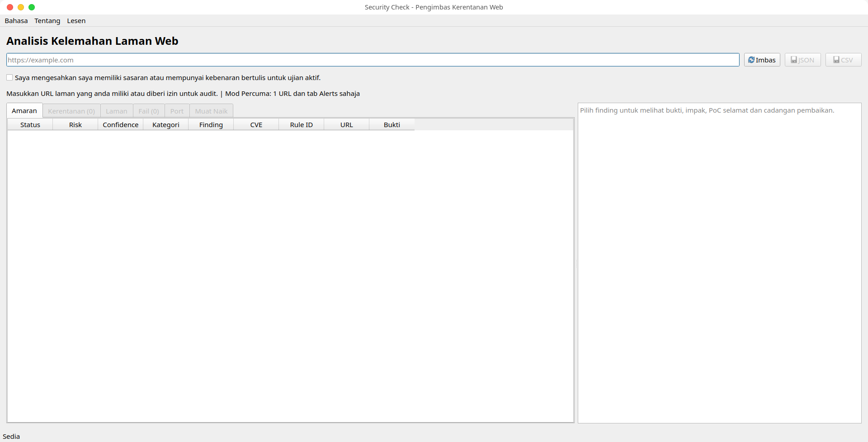The height and width of the screenshot is (442, 868).
Task: Click the refresh icon on the Imbas button
Action: click(751, 60)
